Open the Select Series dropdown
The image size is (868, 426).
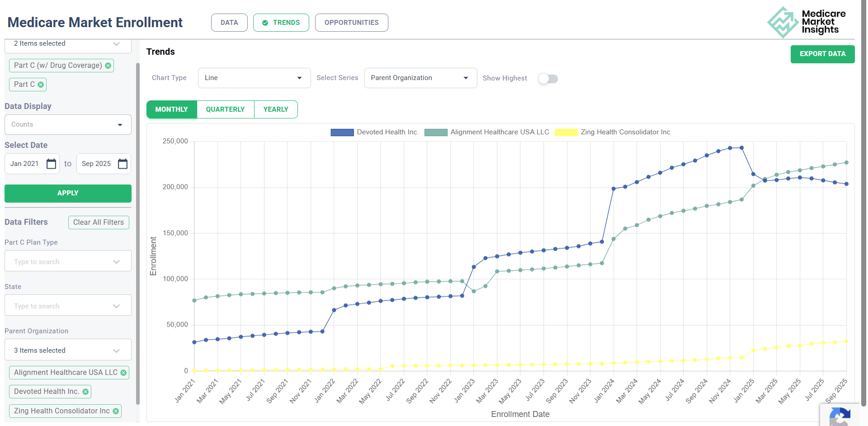click(420, 78)
